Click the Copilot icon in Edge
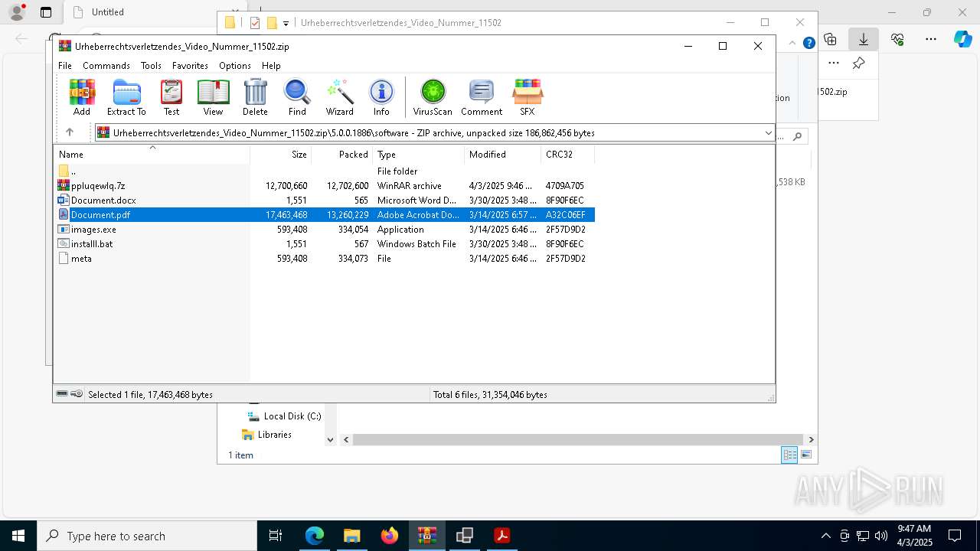Screen dimensions: 980x551 [x=963, y=39]
